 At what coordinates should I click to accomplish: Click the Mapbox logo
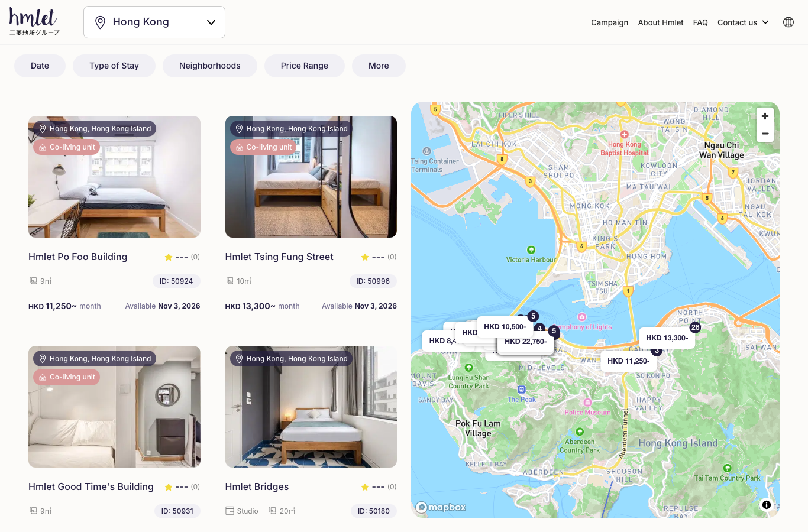coord(441,507)
